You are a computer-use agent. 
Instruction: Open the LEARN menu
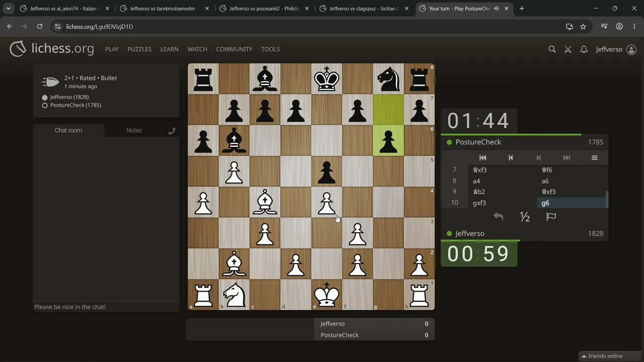pyautogui.click(x=170, y=49)
